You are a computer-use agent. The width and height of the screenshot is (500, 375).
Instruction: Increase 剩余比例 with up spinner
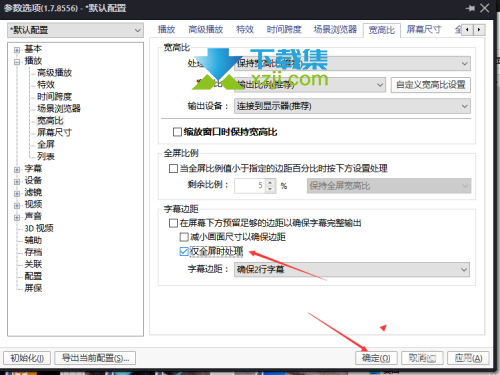tap(270, 182)
